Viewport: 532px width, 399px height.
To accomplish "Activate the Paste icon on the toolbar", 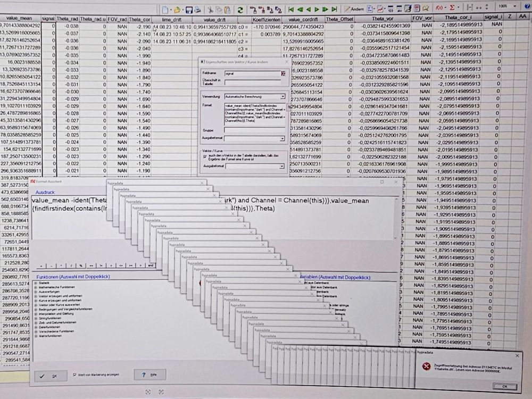I will [x=227, y=9].
